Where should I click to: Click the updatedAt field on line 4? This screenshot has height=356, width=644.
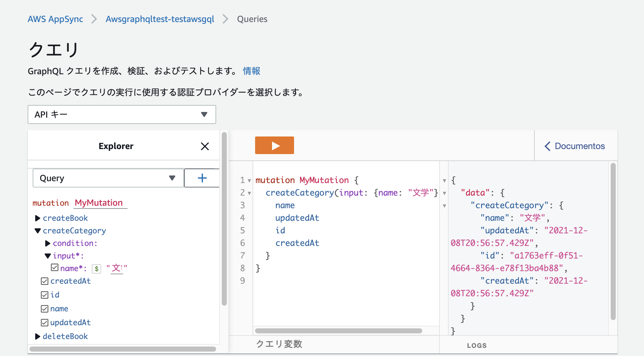pyautogui.click(x=297, y=218)
